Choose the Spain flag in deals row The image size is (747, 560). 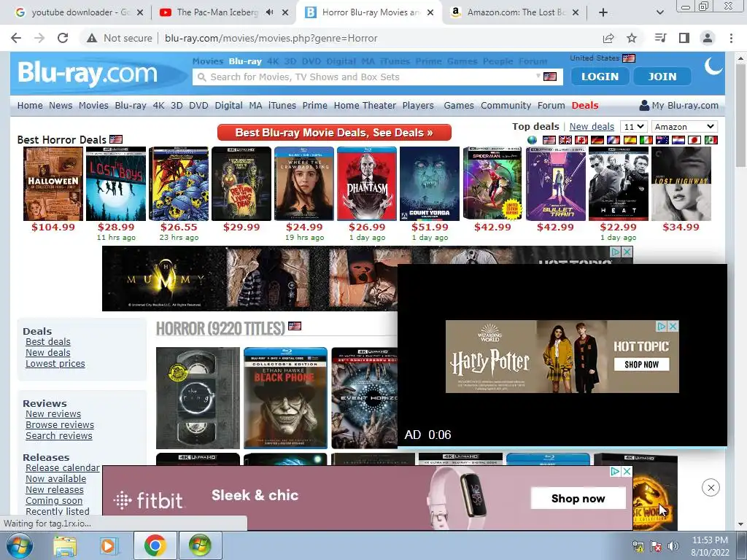pyautogui.click(x=630, y=140)
